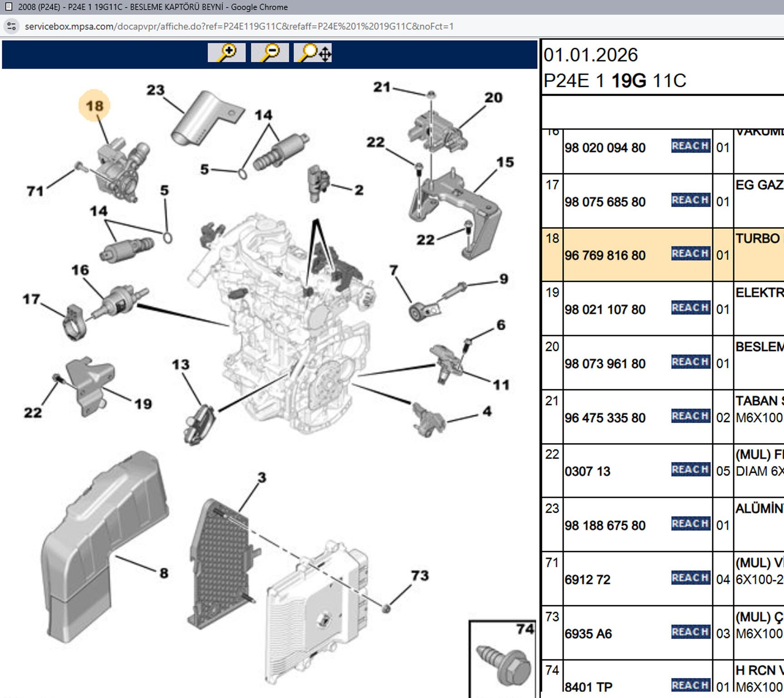This screenshot has height=698, width=784.
Task: Click the REACH badge for part 8401 TP
Action: pos(690,685)
